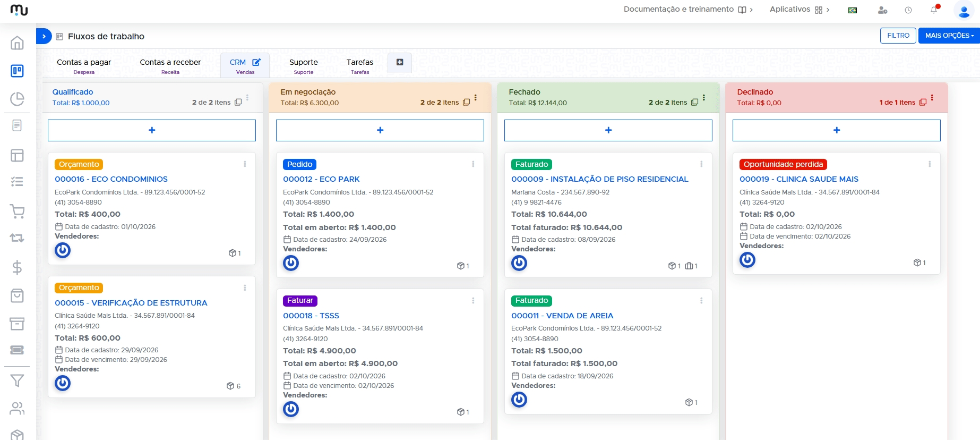
Task: Switch to Contas a pagar tab
Action: (x=84, y=66)
